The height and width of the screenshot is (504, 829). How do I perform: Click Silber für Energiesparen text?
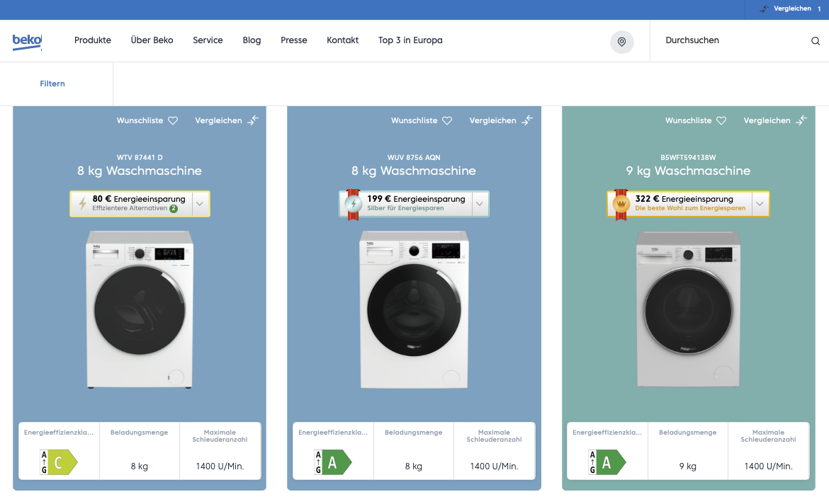(405, 208)
